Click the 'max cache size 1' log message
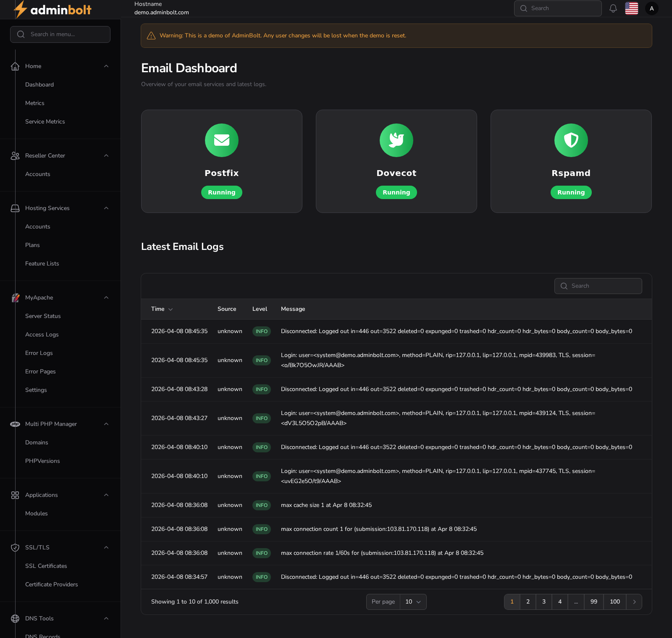The height and width of the screenshot is (638, 672). pyautogui.click(x=326, y=505)
